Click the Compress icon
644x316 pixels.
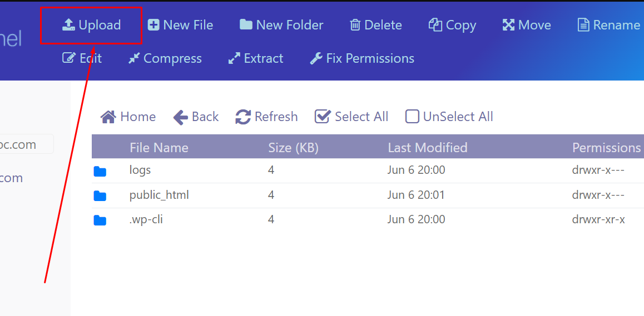click(x=134, y=58)
